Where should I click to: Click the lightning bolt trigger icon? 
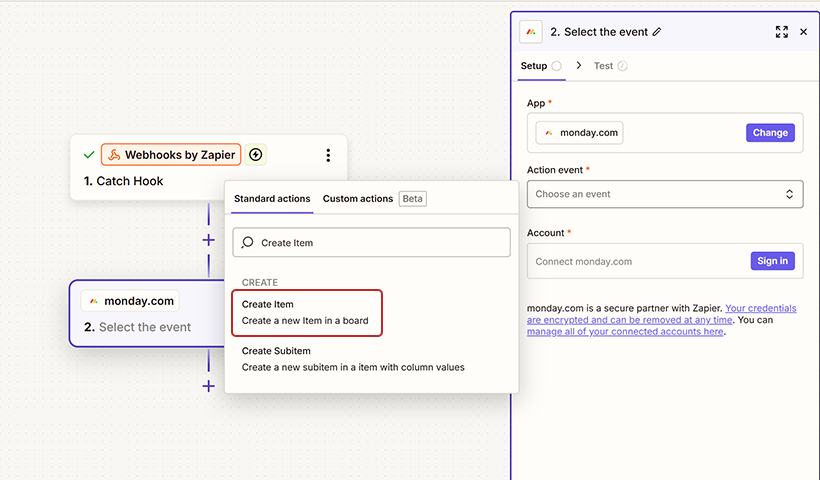click(256, 155)
